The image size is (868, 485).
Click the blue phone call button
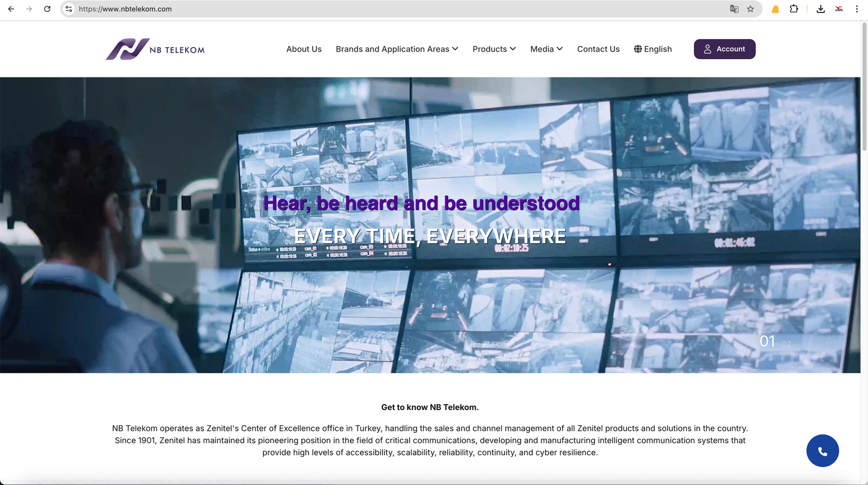[822, 451]
